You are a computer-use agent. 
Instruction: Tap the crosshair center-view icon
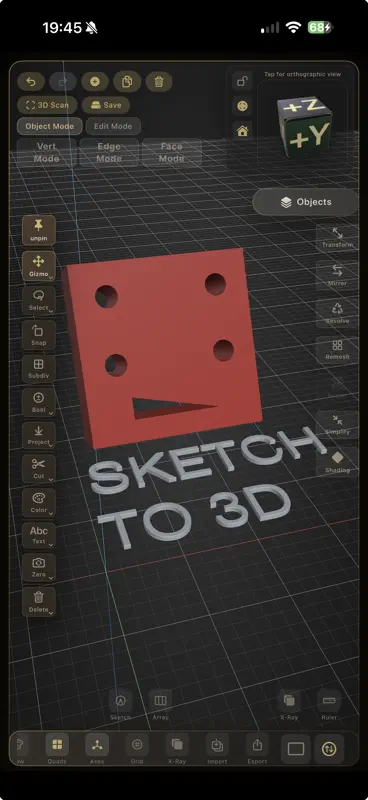click(x=242, y=106)
